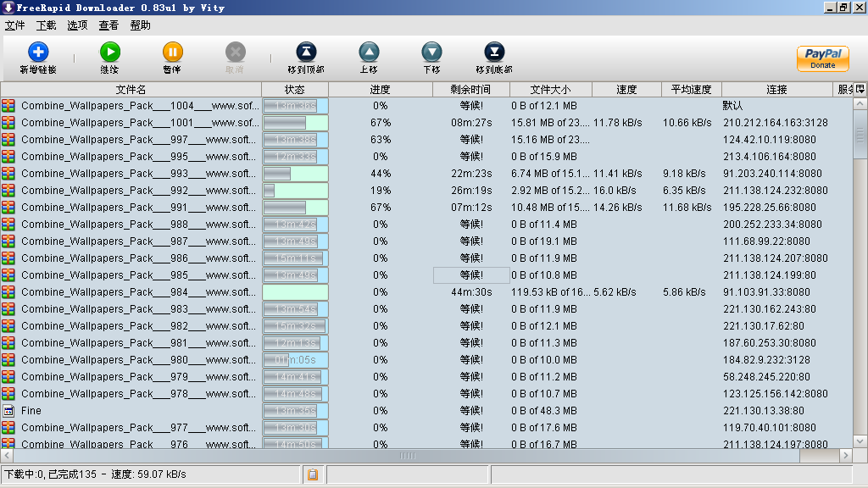Viewport: 868px width, 488px height.
Task: Click the progress bar of Wallpapers Pack 993
Action: coord(295,174)
